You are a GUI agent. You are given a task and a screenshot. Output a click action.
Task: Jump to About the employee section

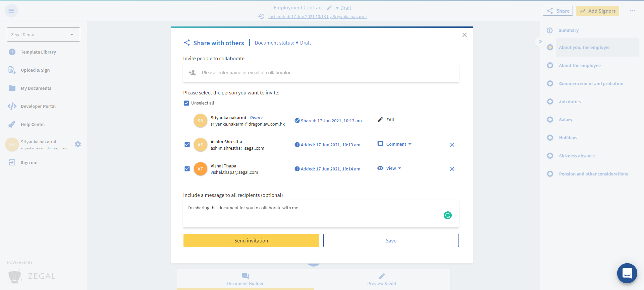tap(580, 65)
